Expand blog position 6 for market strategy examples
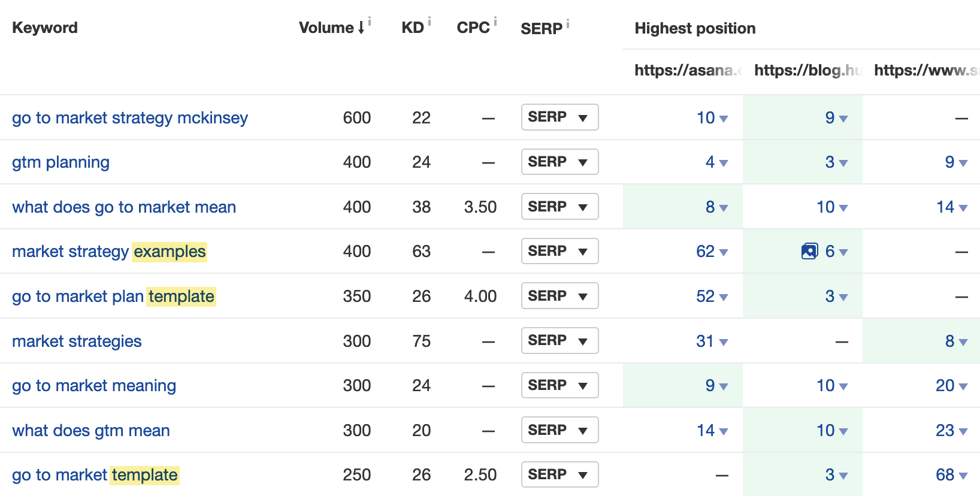The height and width of the screenshot is (496, 980). tap(836, 252)
